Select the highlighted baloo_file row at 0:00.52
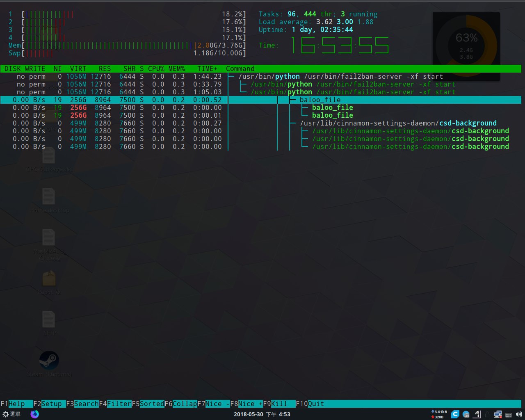 261,100
